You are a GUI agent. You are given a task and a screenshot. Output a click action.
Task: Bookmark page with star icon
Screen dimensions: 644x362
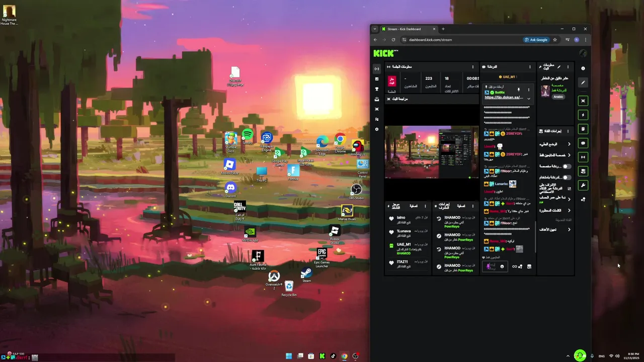pos(555,40)
